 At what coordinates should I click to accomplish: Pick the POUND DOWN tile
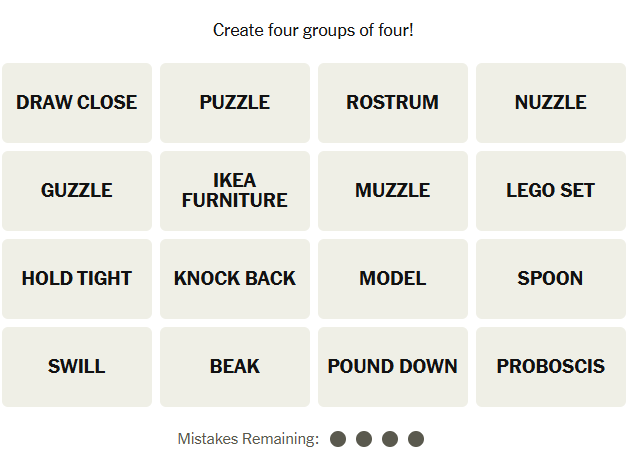(393, 367)
